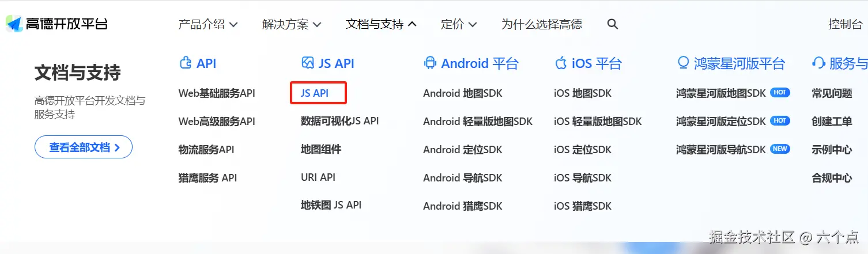Image resolution: width=868 pixels, height=254 pixels.
Task: Open the JS API link
Action: 315,93
